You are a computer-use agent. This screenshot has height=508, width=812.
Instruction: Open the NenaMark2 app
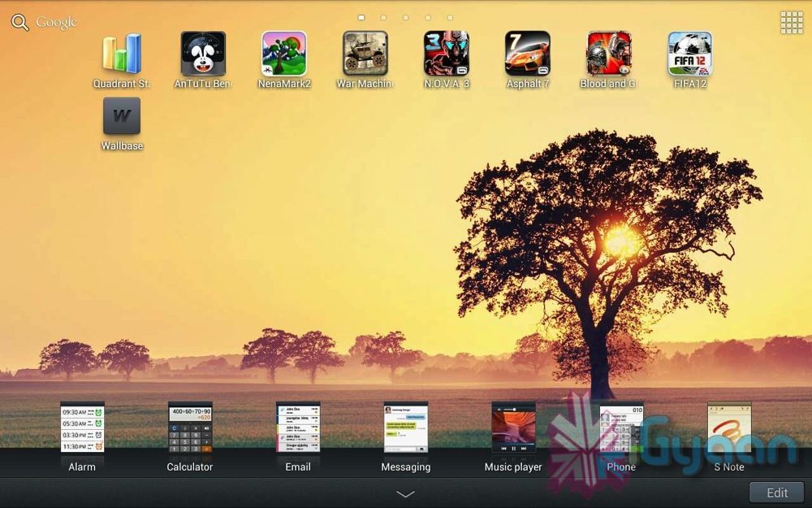[x=284, y=54]
